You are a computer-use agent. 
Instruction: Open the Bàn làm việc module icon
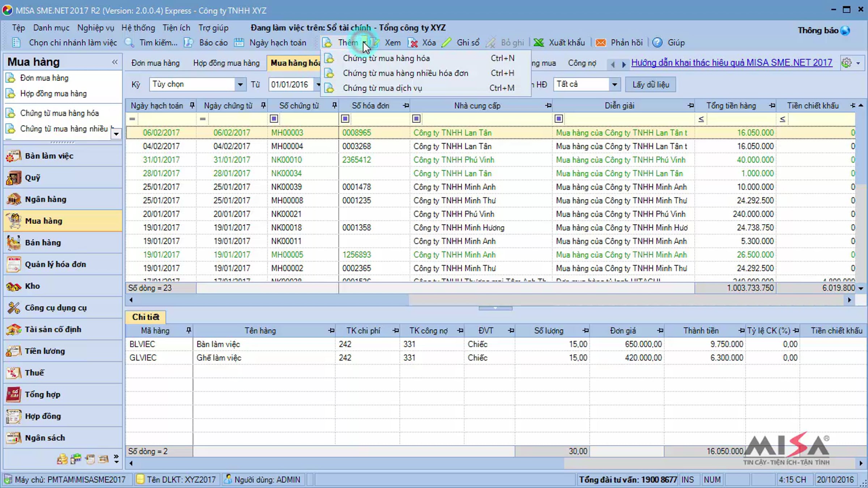point(13,156)
